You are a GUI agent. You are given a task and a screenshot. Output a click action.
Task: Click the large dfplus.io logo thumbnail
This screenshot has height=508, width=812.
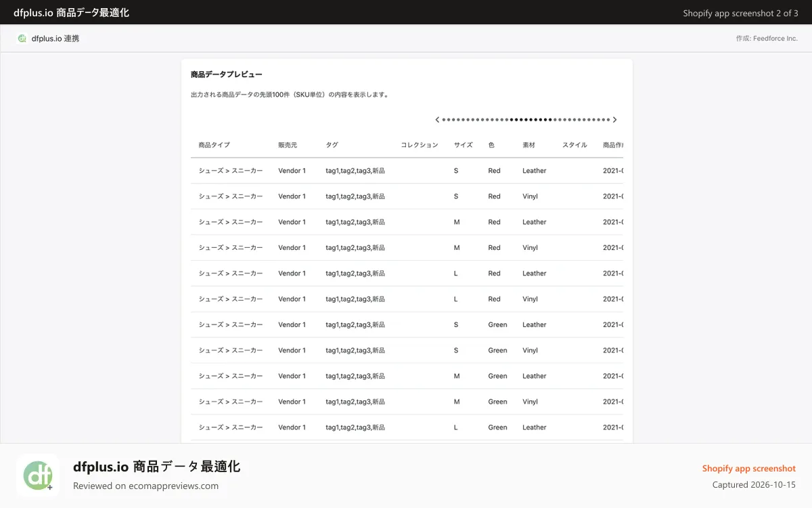tap(38, 475)
